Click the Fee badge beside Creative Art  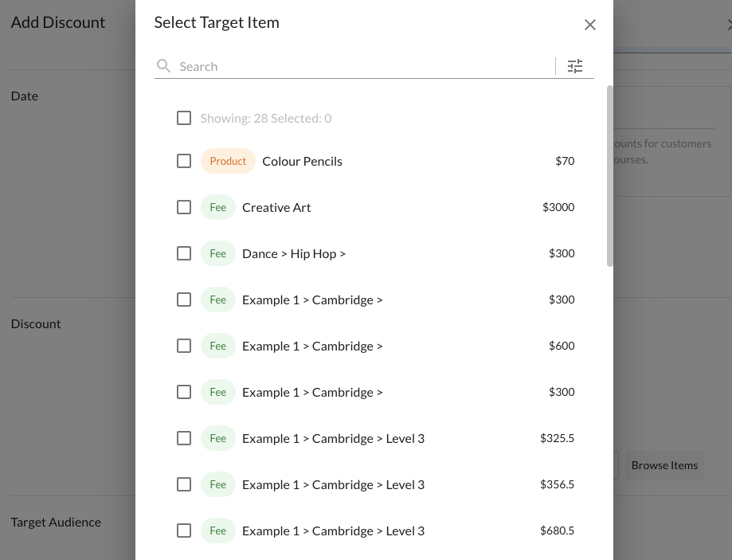(217, 207)
